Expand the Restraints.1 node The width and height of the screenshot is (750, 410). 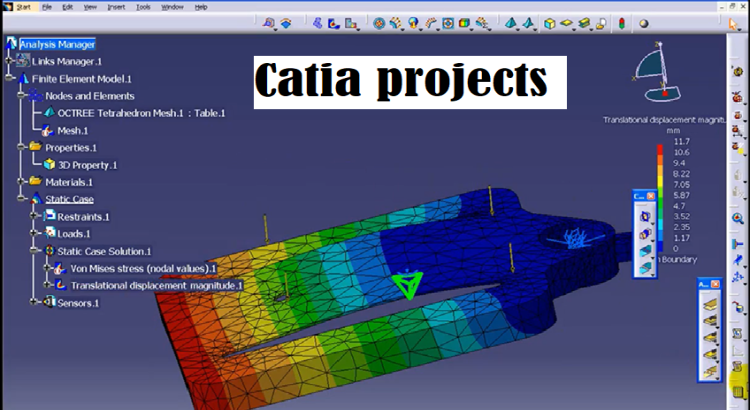point(33,216)
